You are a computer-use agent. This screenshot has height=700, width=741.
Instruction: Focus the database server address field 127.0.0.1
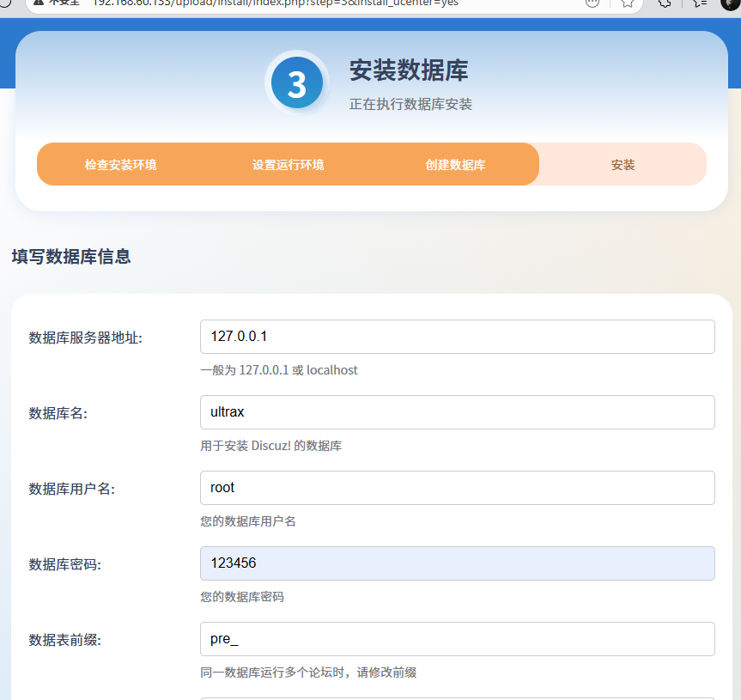pyautogui.click(x=457, y=337)
